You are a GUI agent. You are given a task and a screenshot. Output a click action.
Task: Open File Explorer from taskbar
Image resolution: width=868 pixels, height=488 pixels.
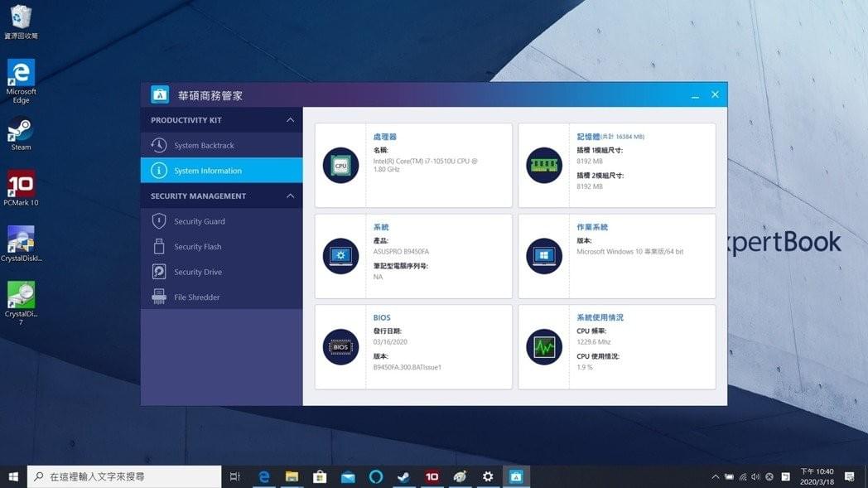292,476
